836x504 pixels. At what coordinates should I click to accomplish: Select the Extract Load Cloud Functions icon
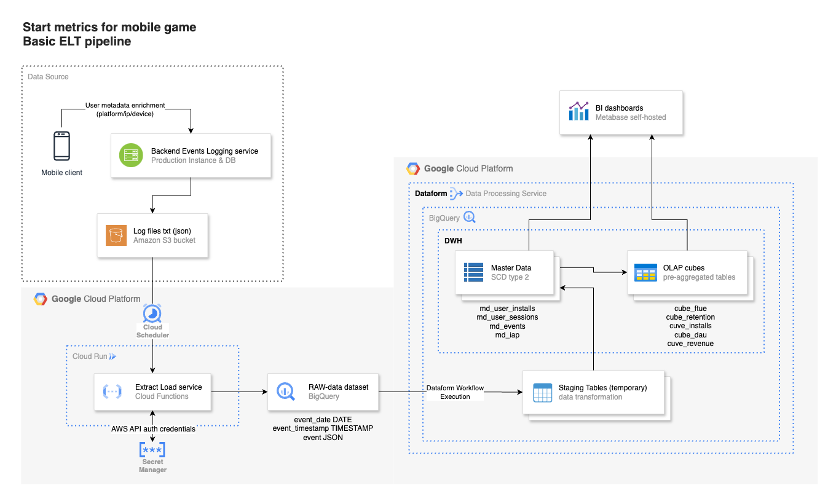pyautogui.click(x=113, y=392)
